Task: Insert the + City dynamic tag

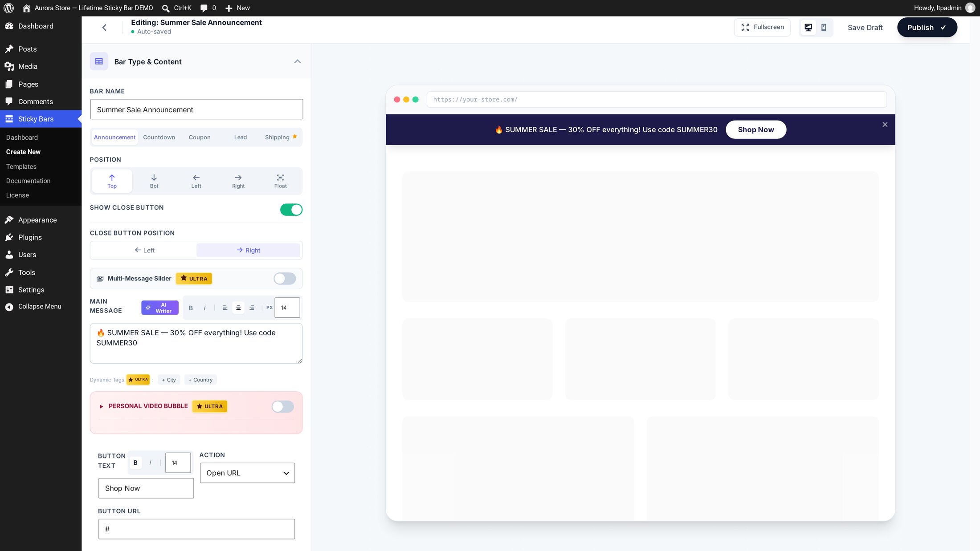Action: [x=169, y=380]
